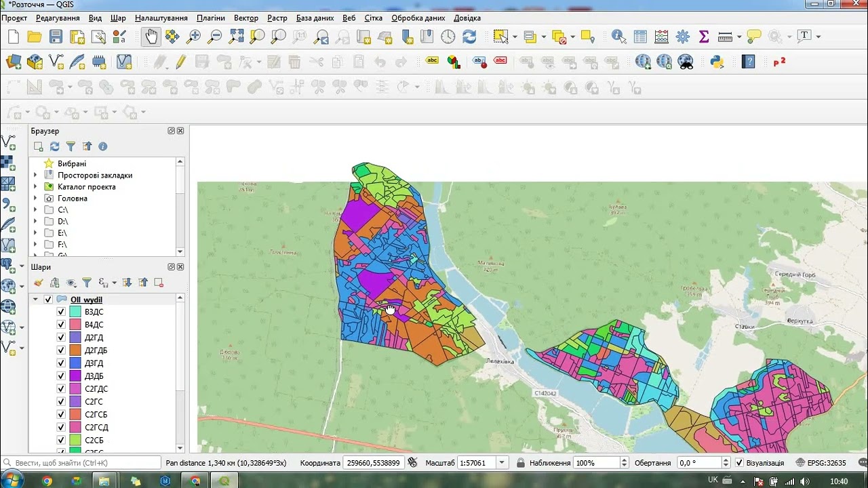Screen dimensions: 868x488
Task: Open the P2 plugin icon
Action: [780, 62]
